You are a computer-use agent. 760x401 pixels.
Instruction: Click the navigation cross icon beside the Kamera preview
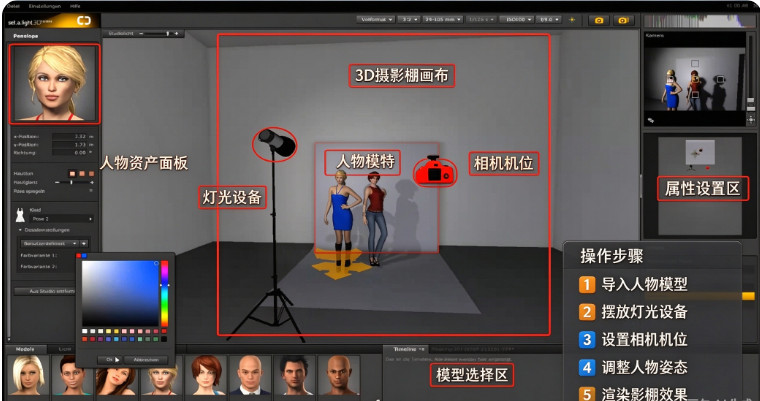click(751, 119)
